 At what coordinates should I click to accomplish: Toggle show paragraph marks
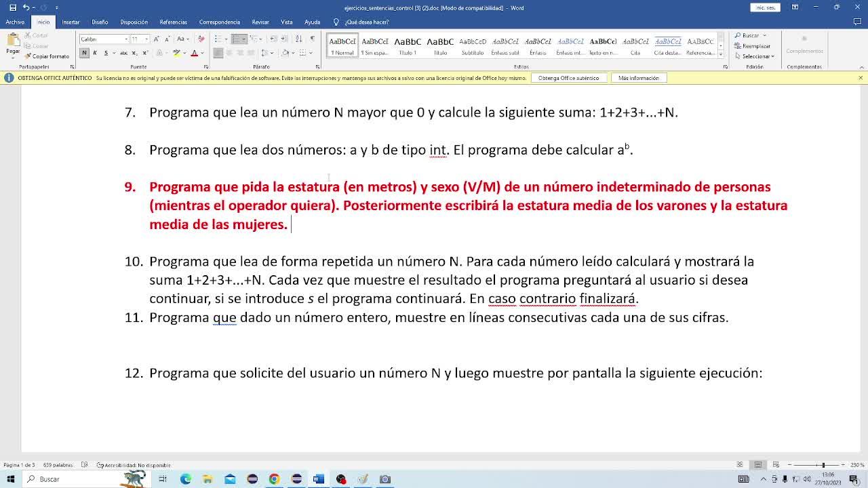[x=312, y=39]
